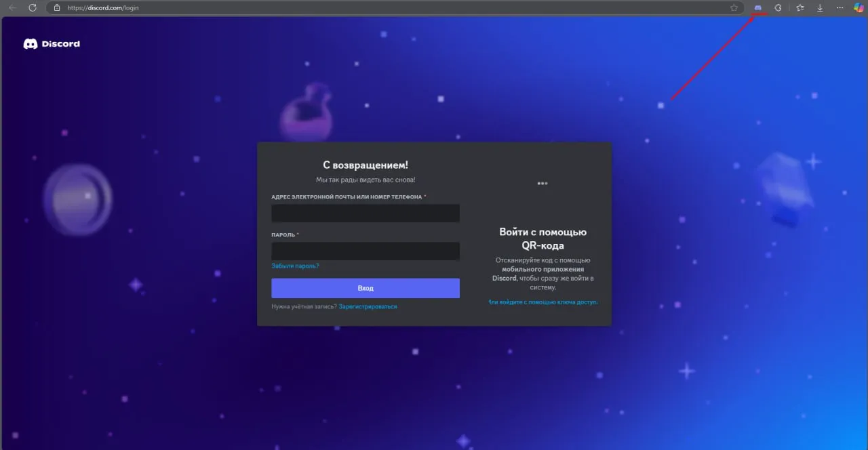Click the "Забыли пароль?" link
Image resolution: width=868 pixels, height=450 pixels.
pyautogui.click(x=295, y=266)
